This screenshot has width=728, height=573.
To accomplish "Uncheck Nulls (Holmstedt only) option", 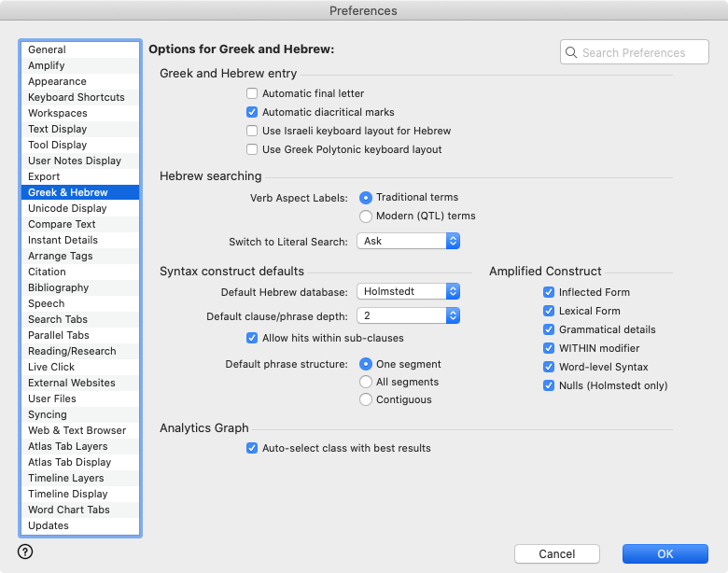I will tap(549, 385).
